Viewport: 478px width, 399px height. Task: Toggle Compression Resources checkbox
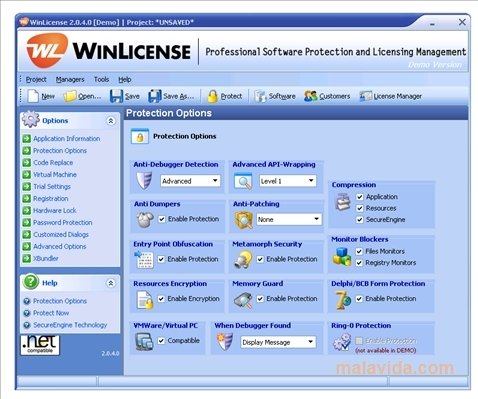(360, 208)
